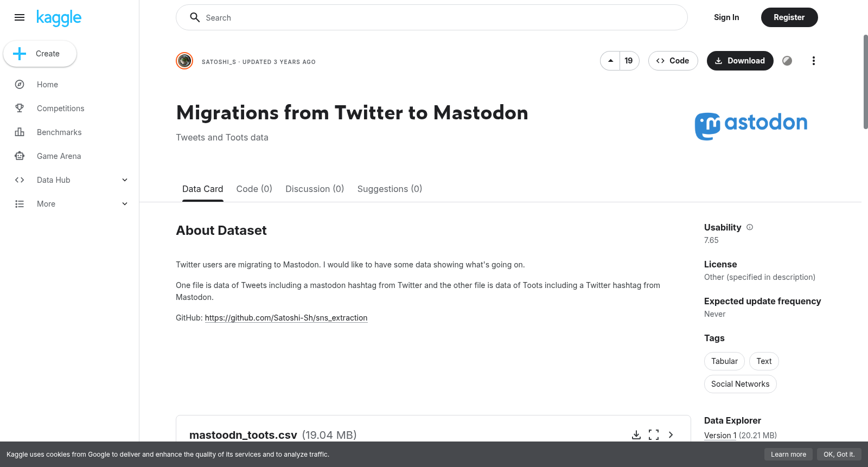
Task: Open the hamburger navigation menu
Action: click(20, 17)
